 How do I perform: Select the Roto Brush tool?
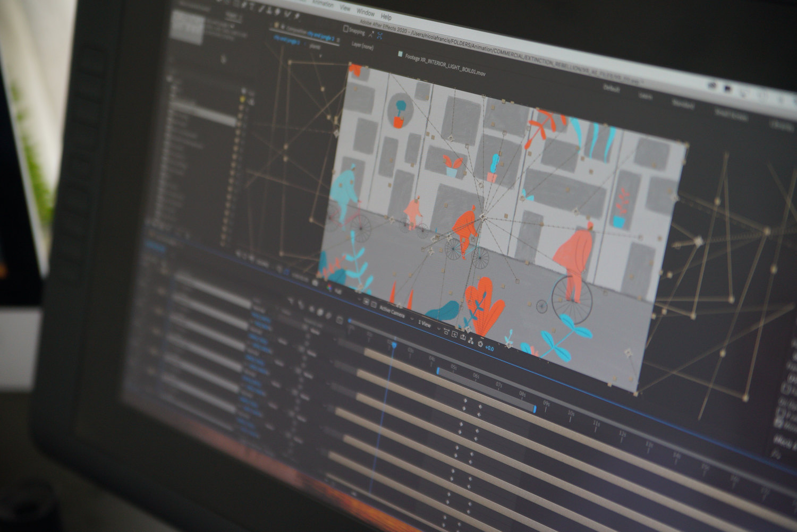287,14
